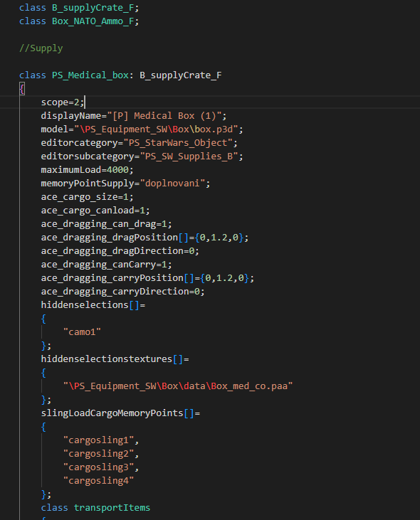Image resolution: width=420 pixels, height=520 pixels.
Task: Click the PS_Medical_box class name
Action: click(x=90, y=75)
